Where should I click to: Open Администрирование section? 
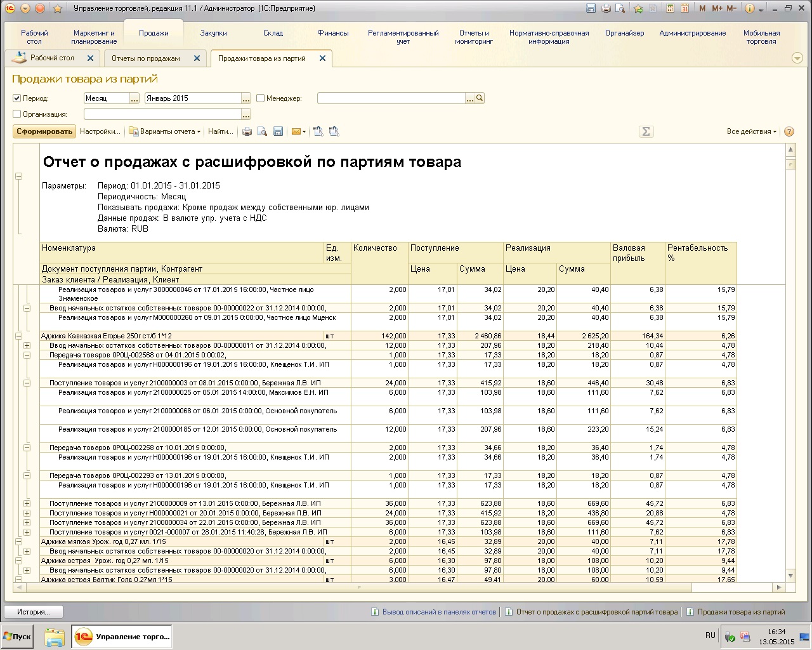(693, 33)
